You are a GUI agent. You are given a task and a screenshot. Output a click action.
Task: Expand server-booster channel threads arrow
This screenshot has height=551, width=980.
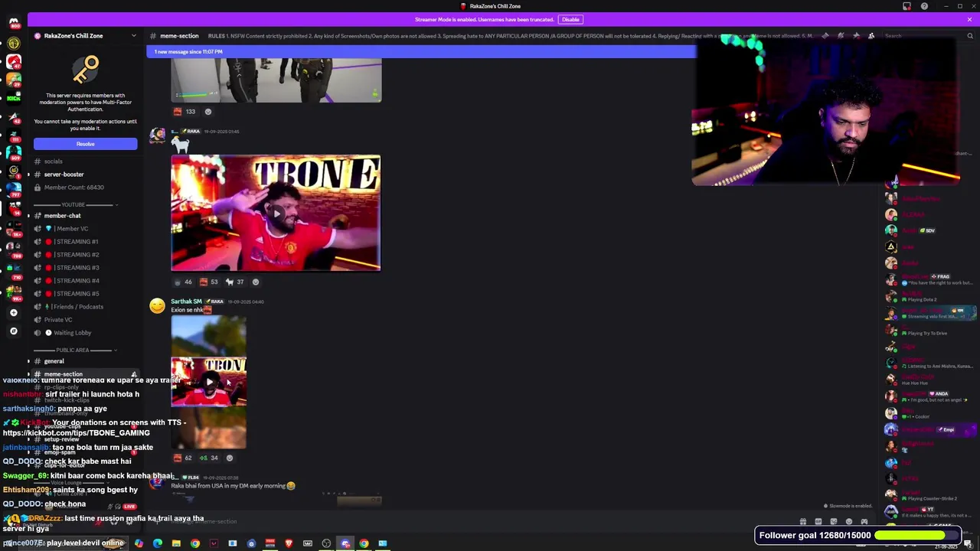click(x=29, y=174)
